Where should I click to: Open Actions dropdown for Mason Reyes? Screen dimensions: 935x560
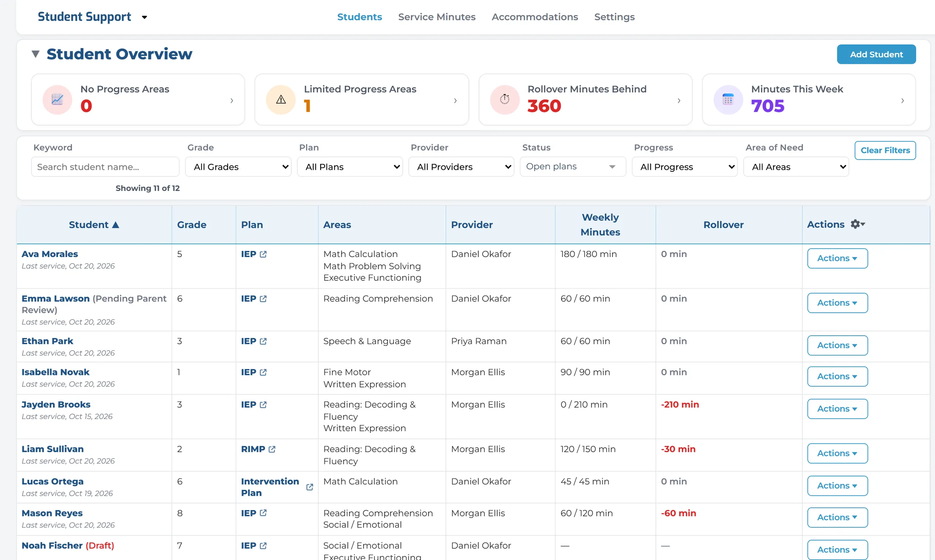pyautogui.click(x=837, y=517)
